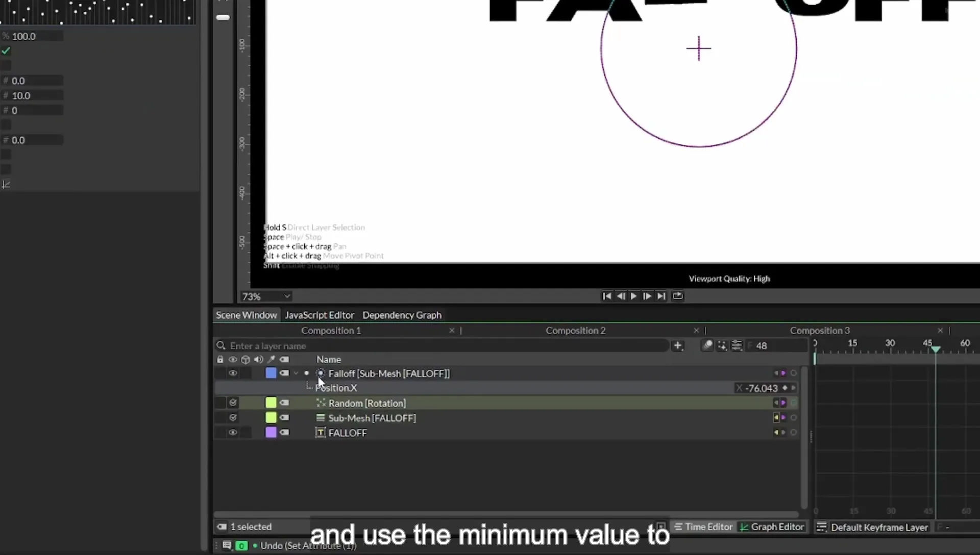
Task: Click the 3D cube column header icon
Action: click(x=246, y=360)
